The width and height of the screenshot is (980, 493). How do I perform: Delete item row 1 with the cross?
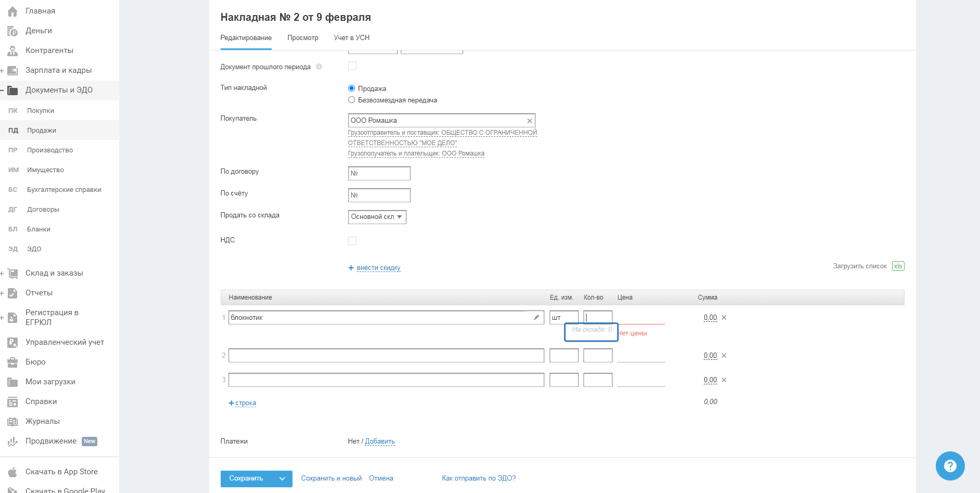(724, 318)
